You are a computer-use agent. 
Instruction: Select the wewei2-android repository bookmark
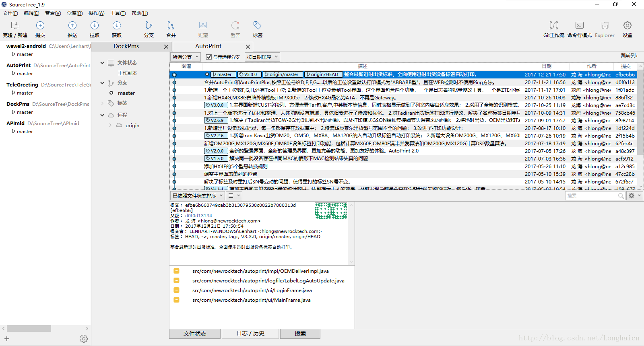[x=26, y=46]
